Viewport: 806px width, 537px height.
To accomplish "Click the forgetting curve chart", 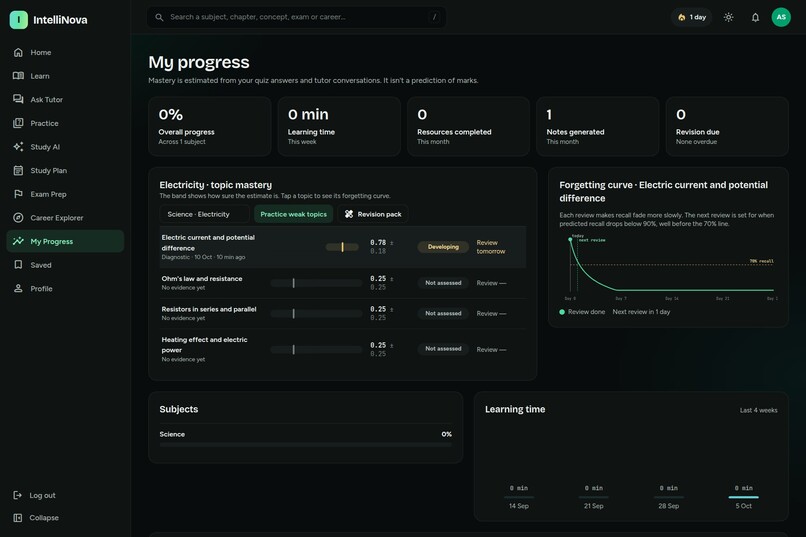I will 669,267.
